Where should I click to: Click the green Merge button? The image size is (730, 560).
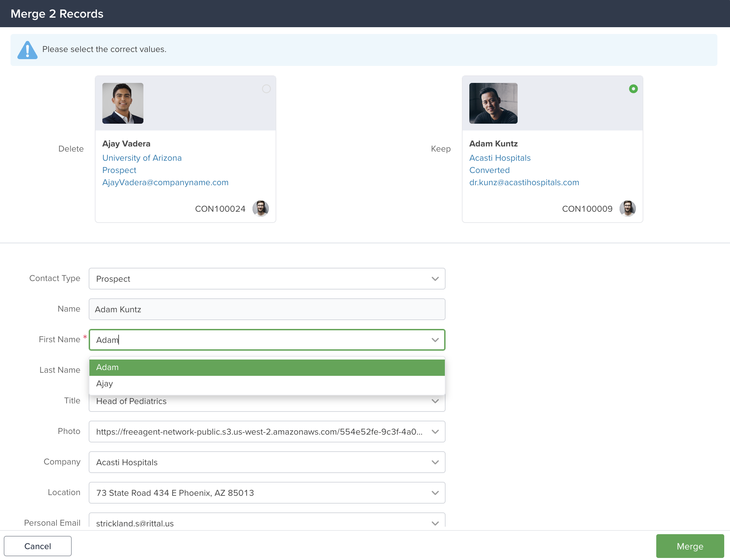coord(690,546)
